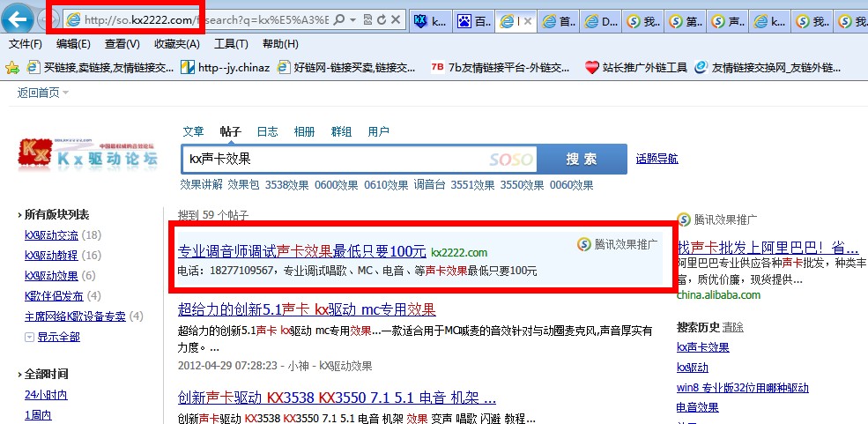
Task: Filter results to 1周内
Action: (x=38, y=415)
